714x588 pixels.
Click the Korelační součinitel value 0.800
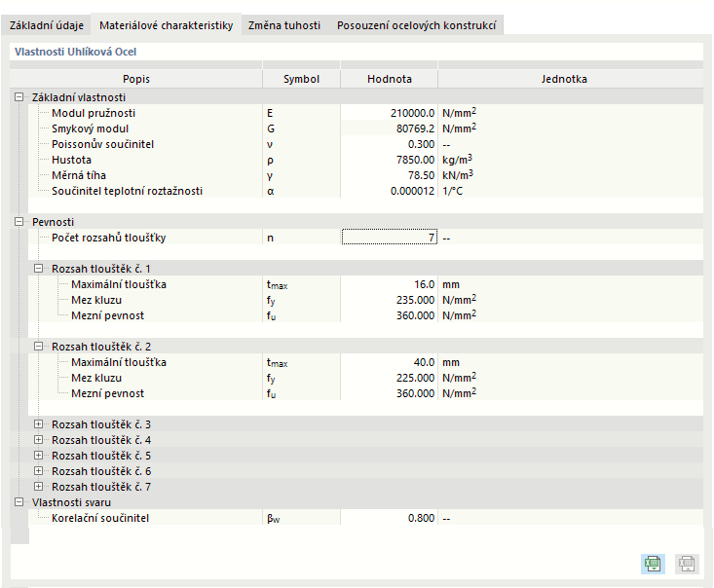click(389, 518)
